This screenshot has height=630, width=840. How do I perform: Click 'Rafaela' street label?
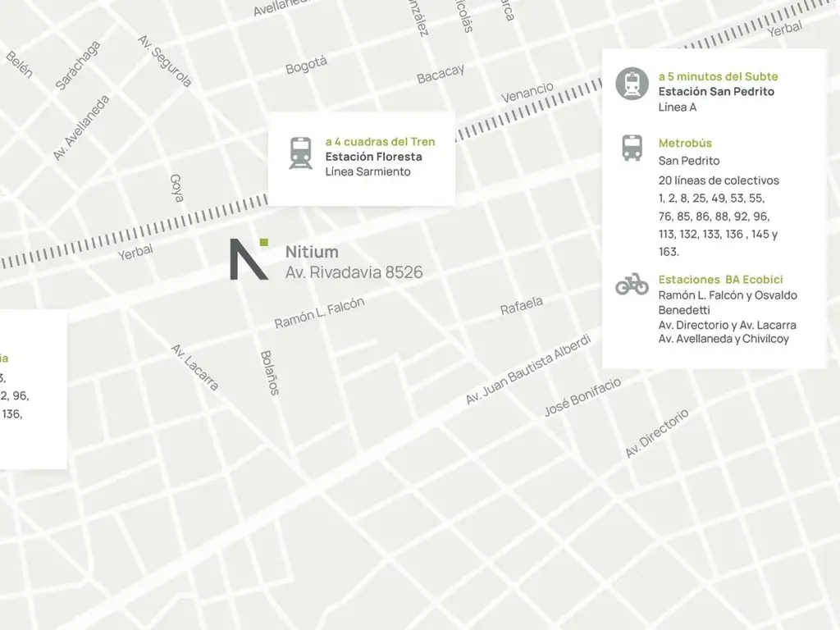[521, 306]
